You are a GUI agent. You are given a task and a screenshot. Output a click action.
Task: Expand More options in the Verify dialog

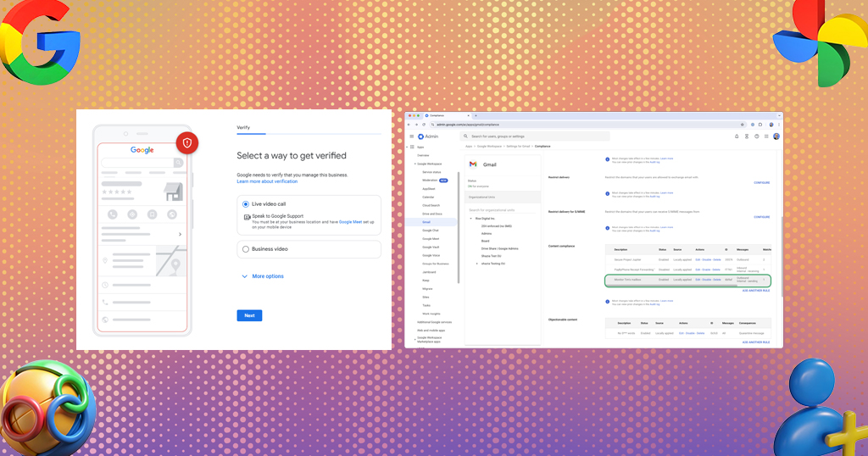[x=263, y=276]
